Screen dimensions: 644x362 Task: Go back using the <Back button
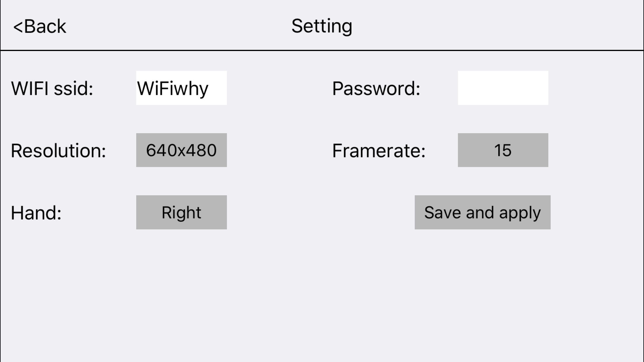coord(40,27)
